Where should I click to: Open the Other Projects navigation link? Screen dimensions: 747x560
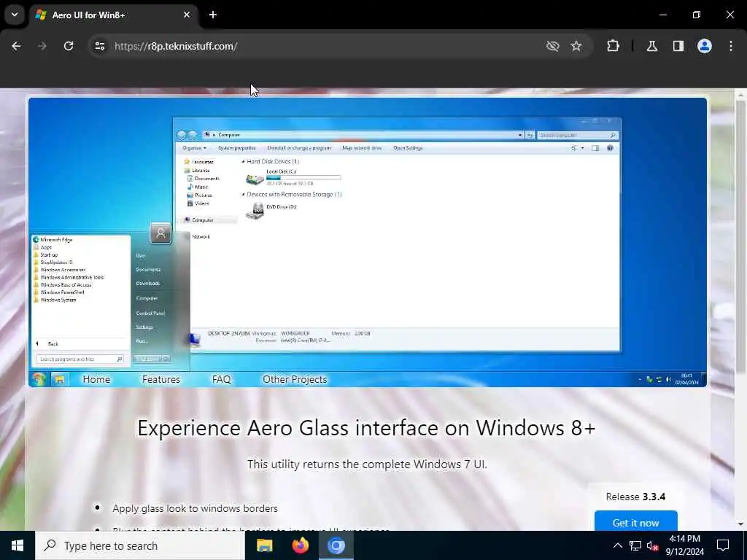click(295, 379)
